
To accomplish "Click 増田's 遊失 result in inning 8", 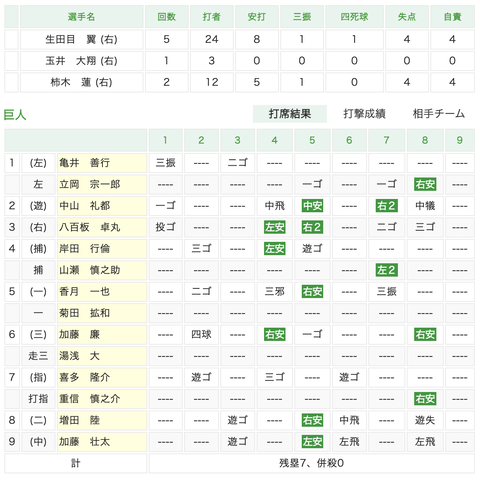I will click(425, 420).
